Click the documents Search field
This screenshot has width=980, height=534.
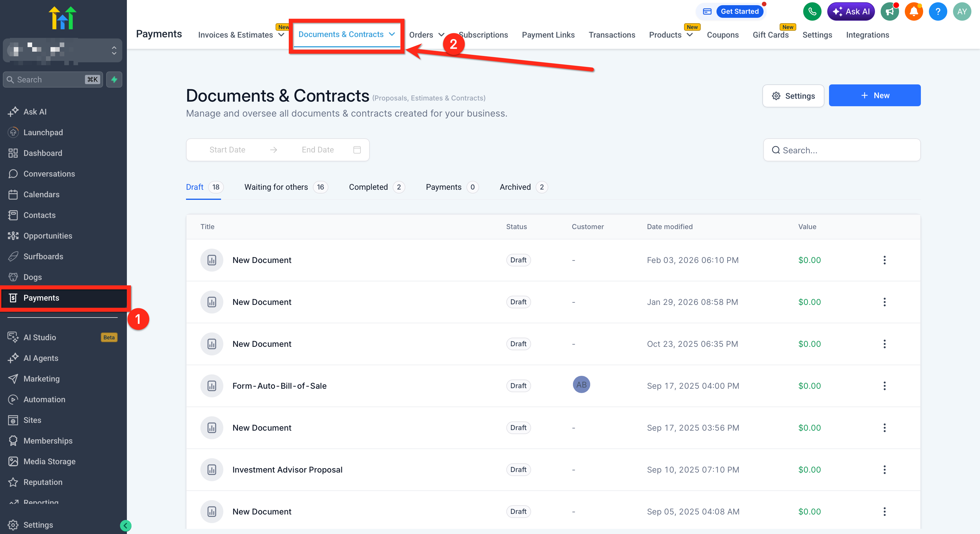click(842, 150)
